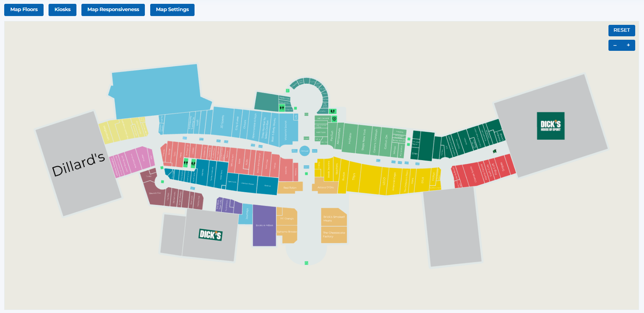Select the Aeropostale store

[x=339, y=136]
